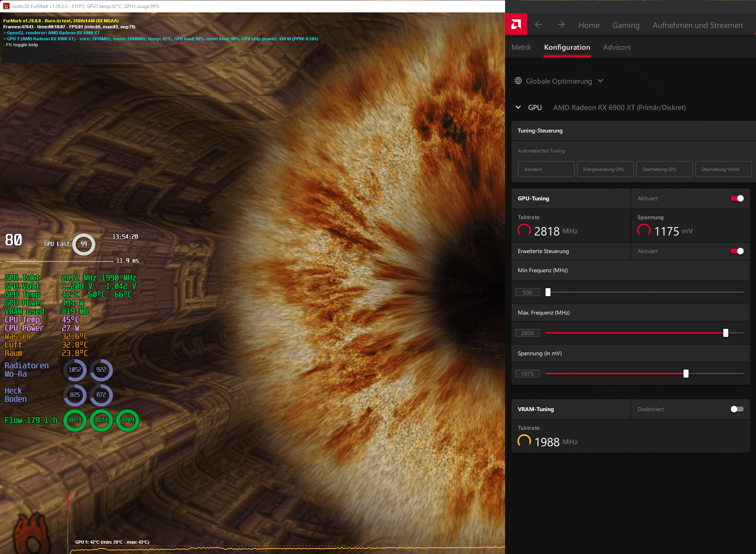The width and height of the screenshot is (756, 554).
Task: Choose Übertaktung VRAM preset
Action: (x=723, y=169)
